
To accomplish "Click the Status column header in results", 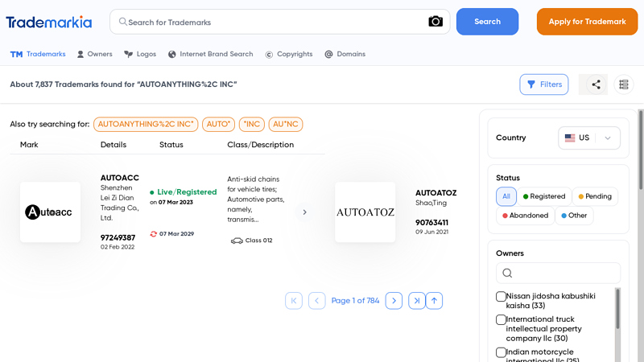I will click(171, 145).
